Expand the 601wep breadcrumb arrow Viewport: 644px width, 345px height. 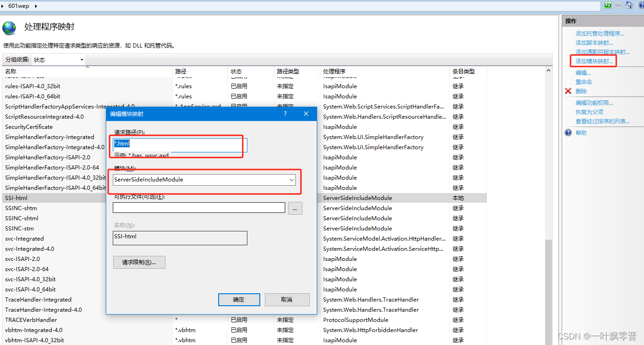(x=36, y=6)
